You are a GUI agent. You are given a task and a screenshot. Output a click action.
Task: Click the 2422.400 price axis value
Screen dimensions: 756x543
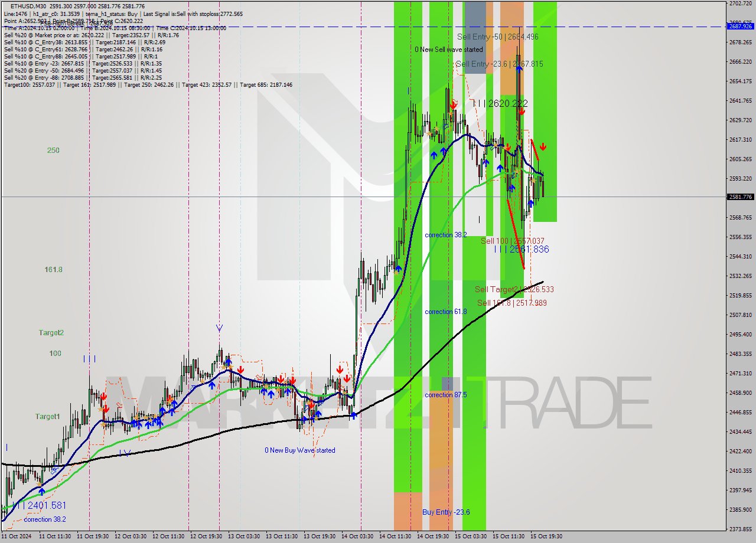point(740,451)
